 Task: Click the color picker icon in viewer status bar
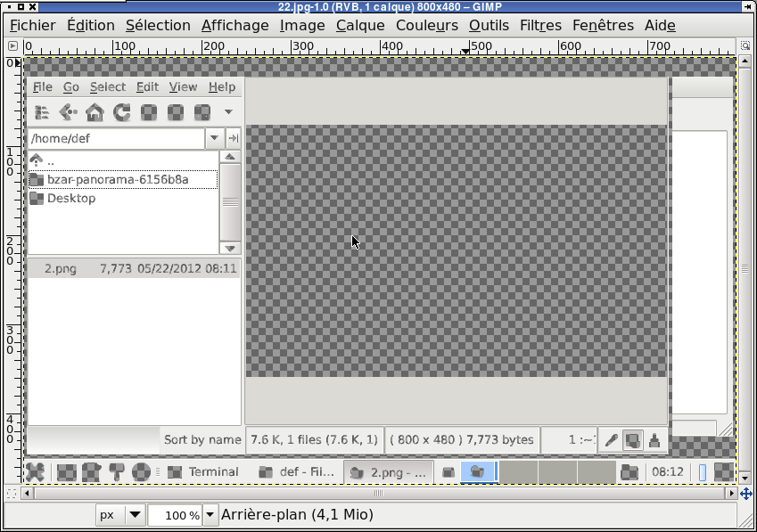pyautogui.click(x=612, y=439)
